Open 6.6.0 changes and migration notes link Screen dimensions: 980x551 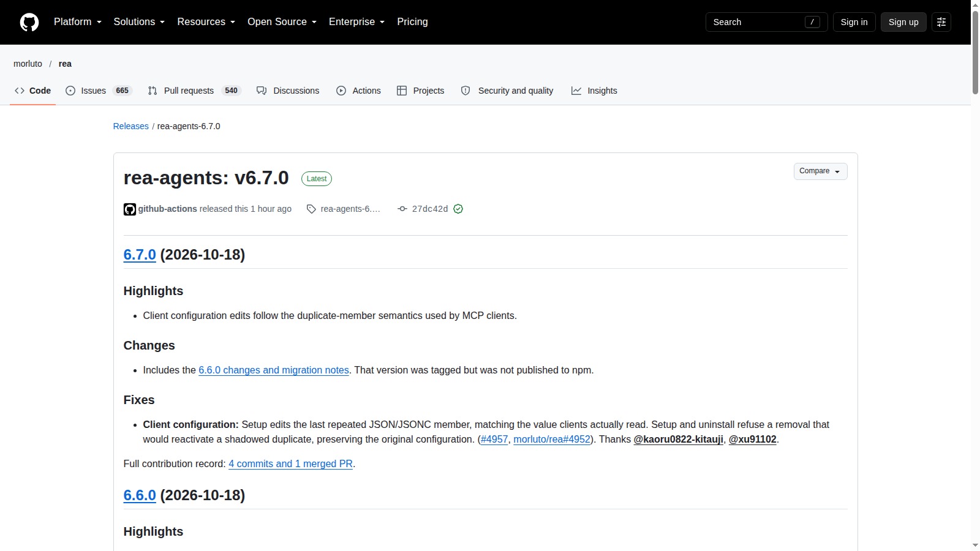tap(274, 370)
